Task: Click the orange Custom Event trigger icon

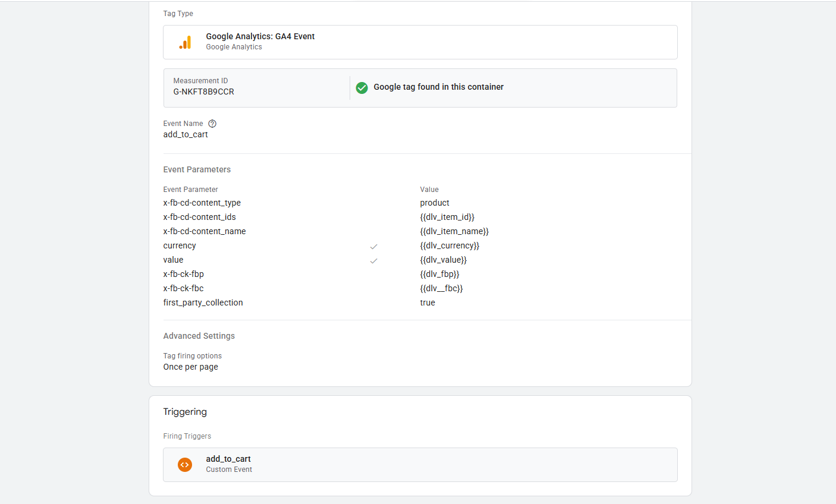Action: point(185,465)
